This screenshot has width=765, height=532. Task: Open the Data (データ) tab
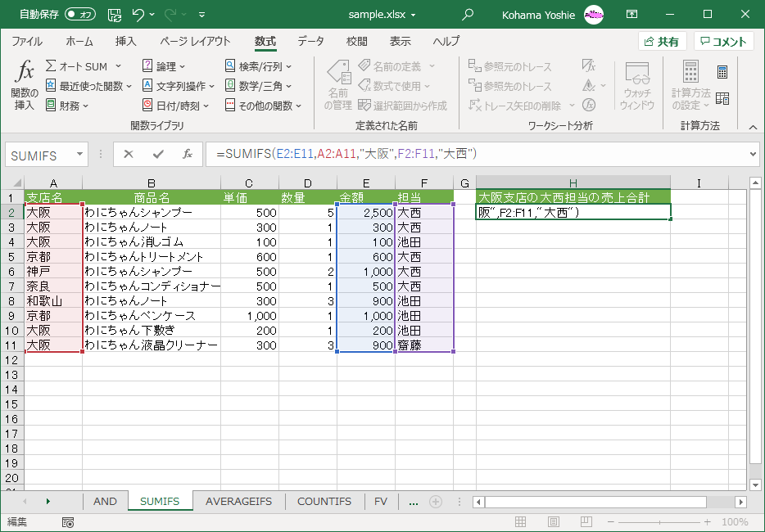point(310,42)
